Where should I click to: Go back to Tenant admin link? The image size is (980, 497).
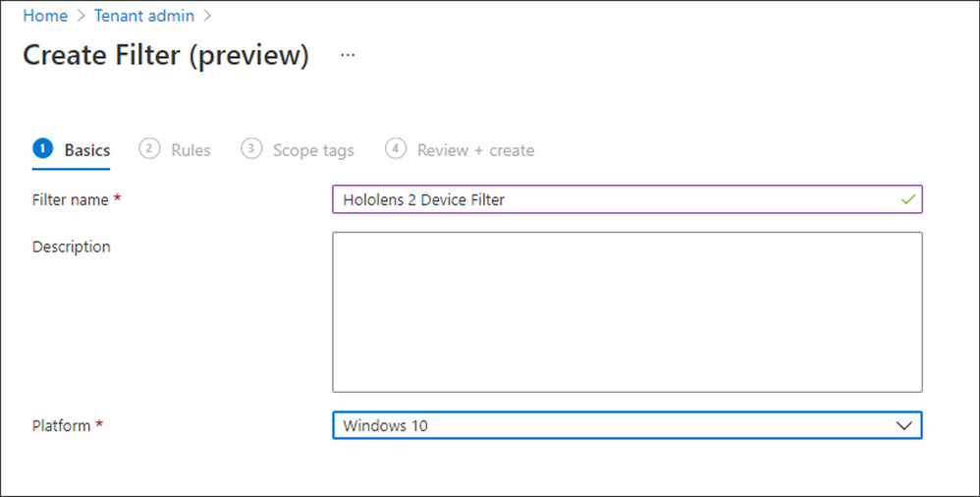coord(143,16)
